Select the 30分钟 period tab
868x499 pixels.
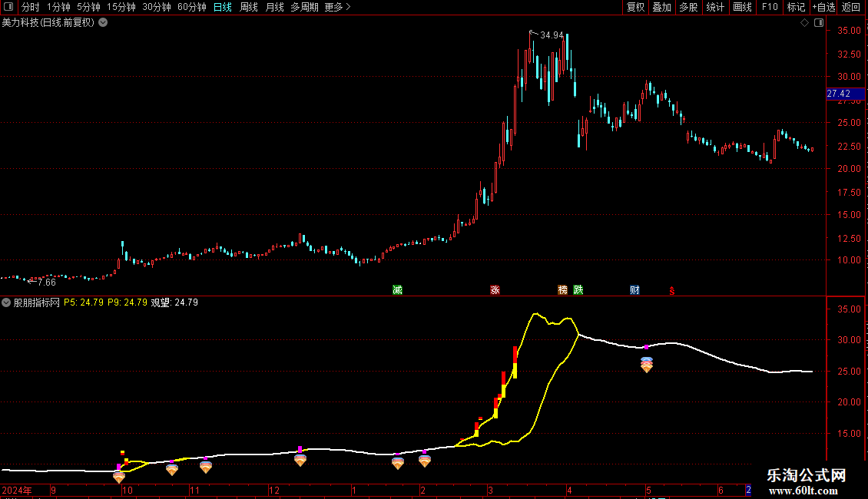click(x=156, y=7)
